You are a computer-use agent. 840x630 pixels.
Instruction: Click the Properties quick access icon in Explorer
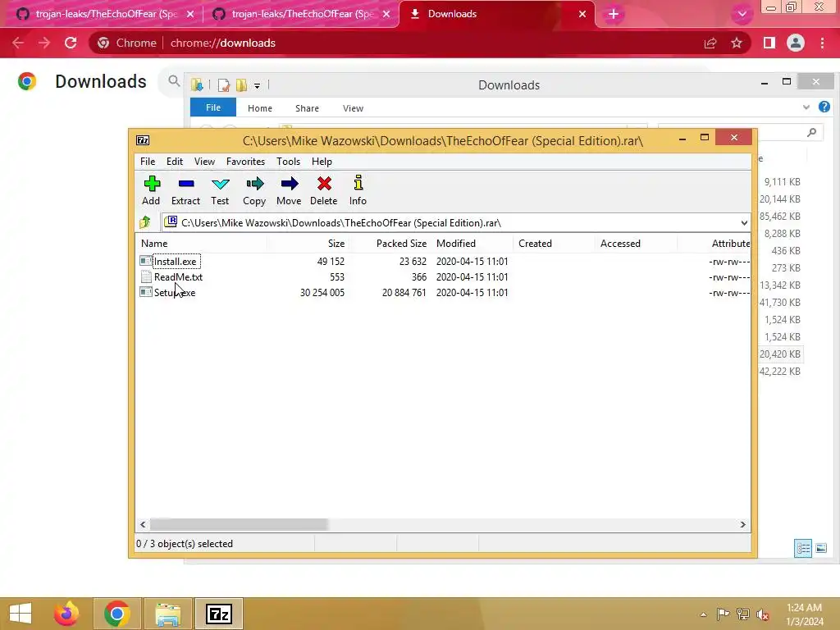tap(224, 85)
